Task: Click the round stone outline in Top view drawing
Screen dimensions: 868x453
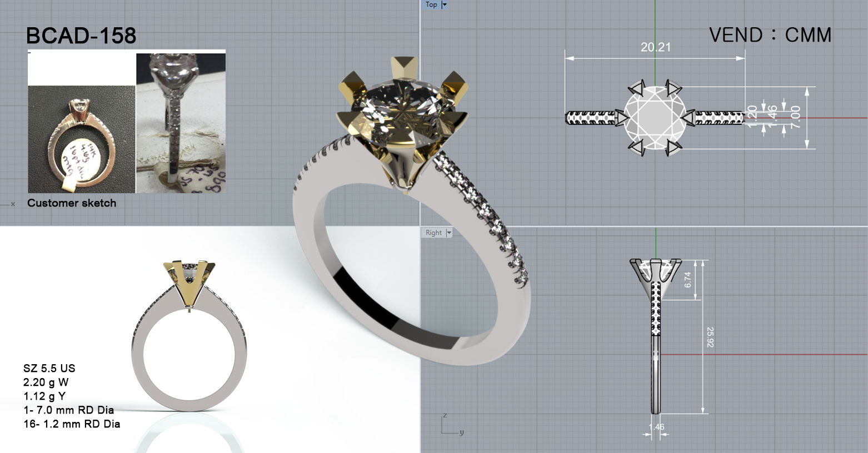Action: (655, 118)
